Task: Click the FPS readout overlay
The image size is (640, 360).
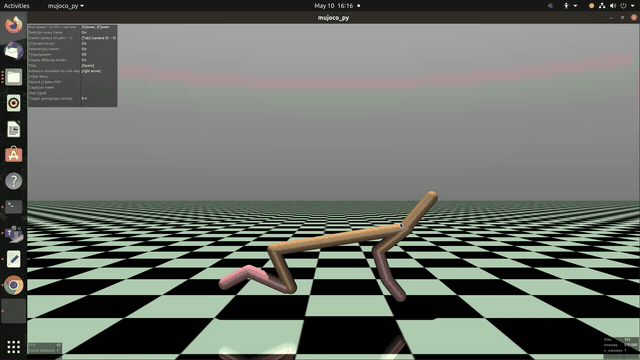Action: 44,345
